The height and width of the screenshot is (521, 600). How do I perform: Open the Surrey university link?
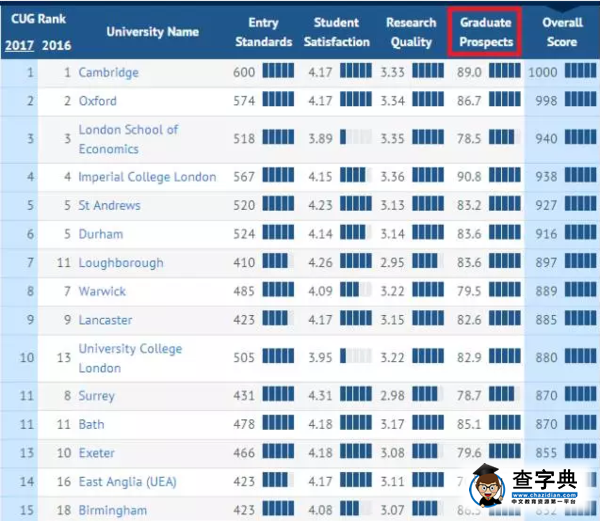(x=96, y=396)
